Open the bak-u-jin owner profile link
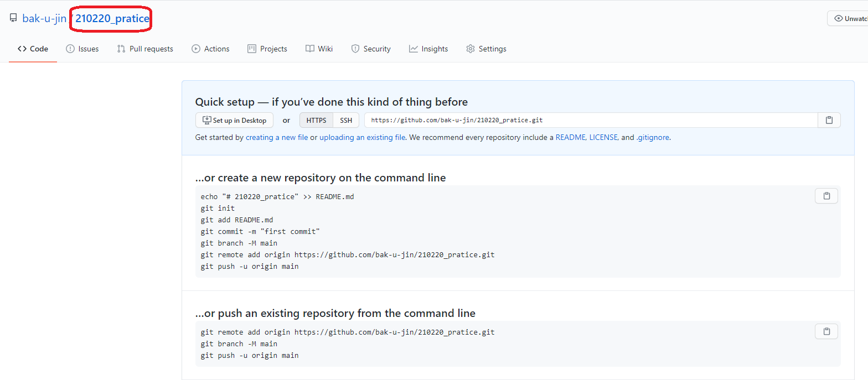The image size is (868, 380). [x=44, y=18]
